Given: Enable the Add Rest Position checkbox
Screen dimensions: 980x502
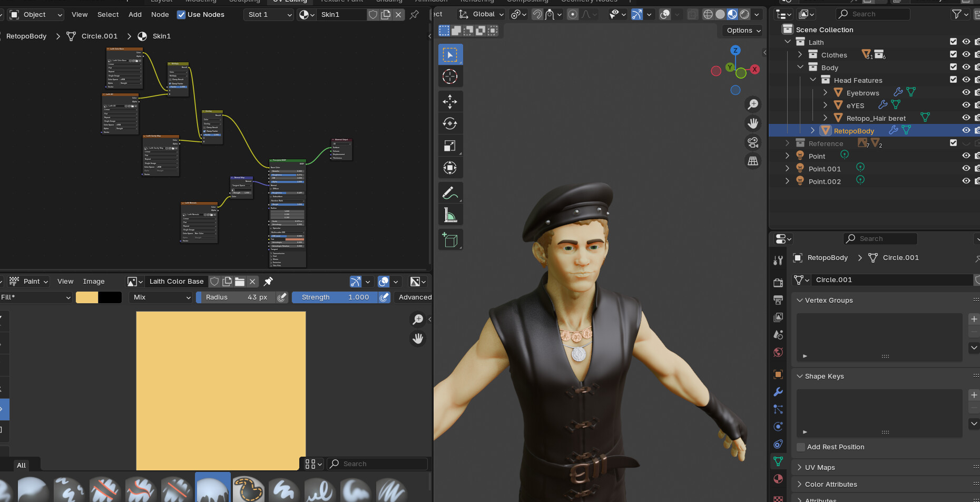Looking at the screenshot, I should tap(800, 447).
